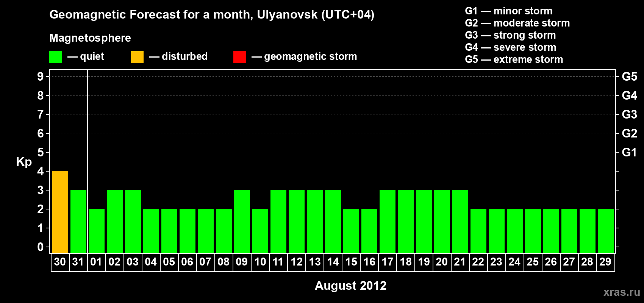Click the 'quiet' legend label
This screenshot has width=644, height=303.
(92, 56)
